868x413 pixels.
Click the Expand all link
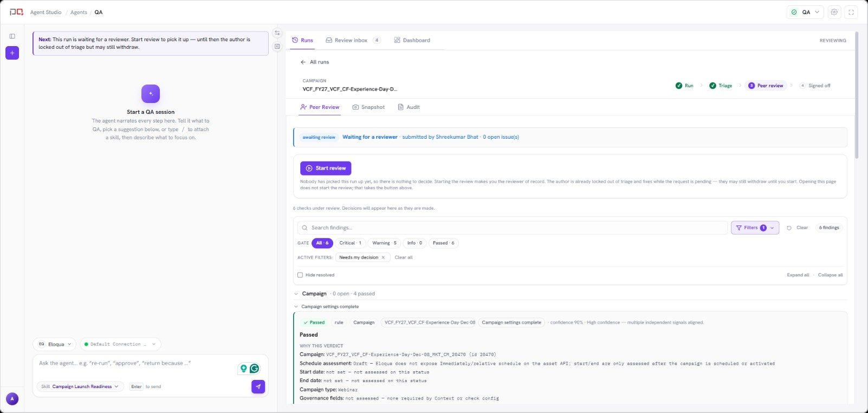tap(798, 275)
